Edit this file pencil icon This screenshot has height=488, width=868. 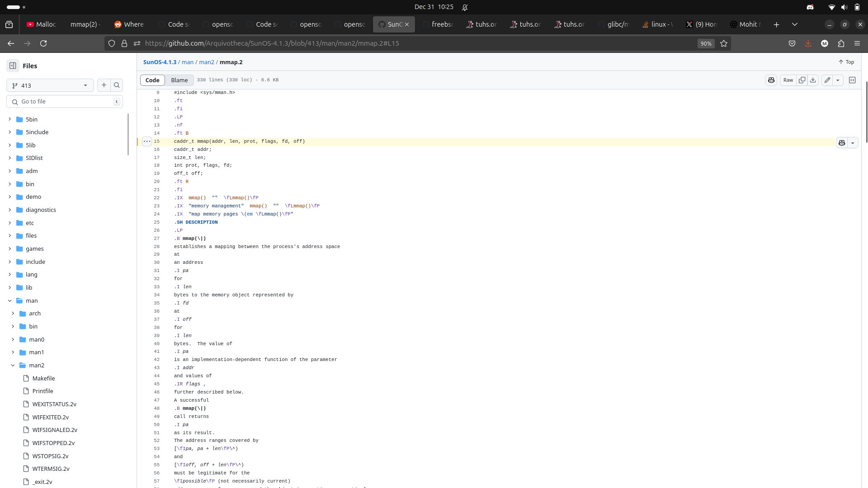pos(827,80)
